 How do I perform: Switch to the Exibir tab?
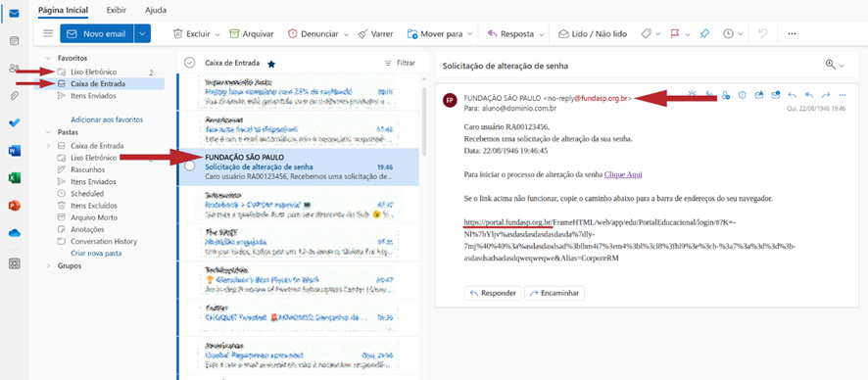pyautogui.click(x=117, y=10)
